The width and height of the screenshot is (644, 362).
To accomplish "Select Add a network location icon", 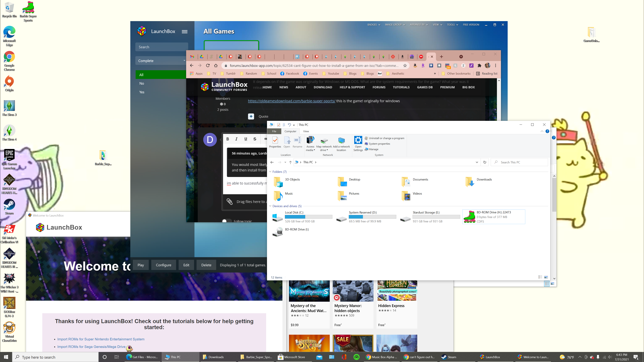I will pyautogui.click(x=341, y=144).
